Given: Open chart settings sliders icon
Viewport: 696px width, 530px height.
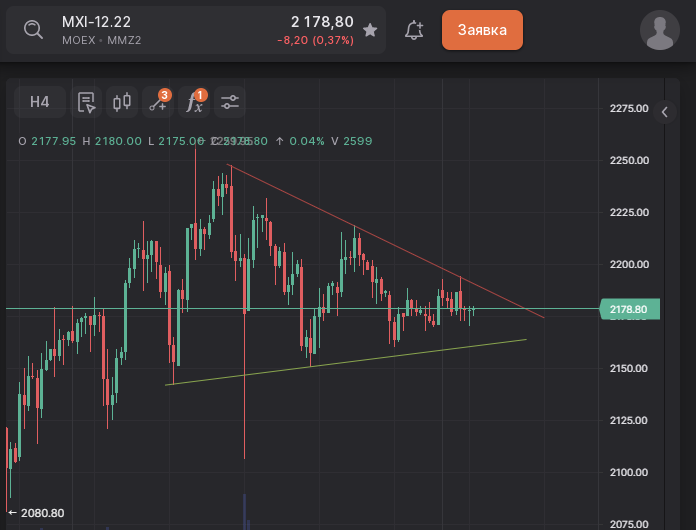Looking at the screenshot, I should click(230, 102).
